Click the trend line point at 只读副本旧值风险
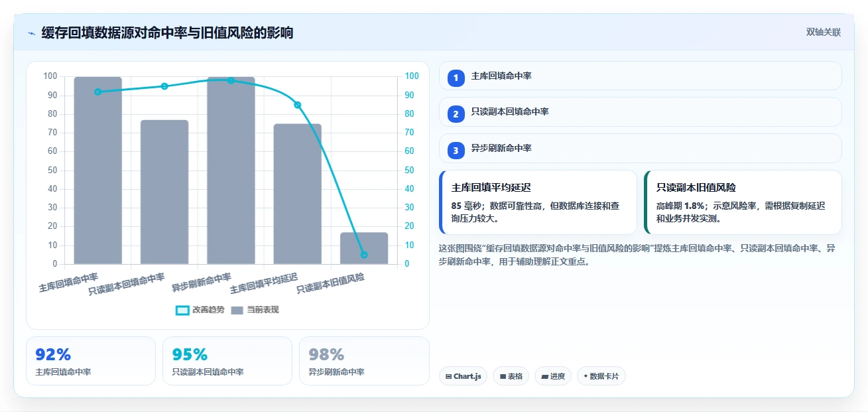 point(364,255)
